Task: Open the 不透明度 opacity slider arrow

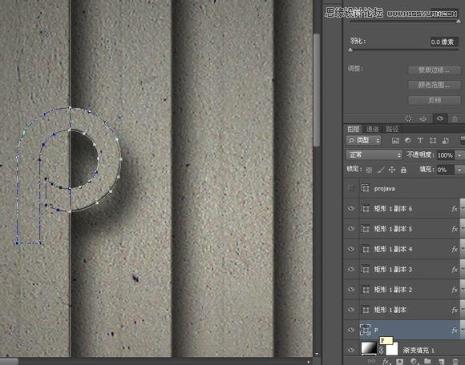Action: click(x=460, y=155)
